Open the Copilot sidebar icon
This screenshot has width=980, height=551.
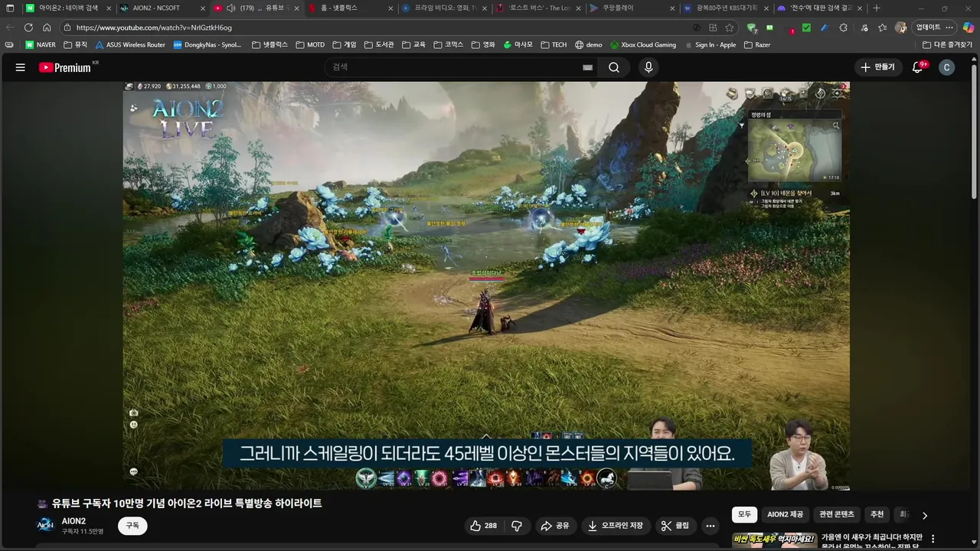pos(968,27)
